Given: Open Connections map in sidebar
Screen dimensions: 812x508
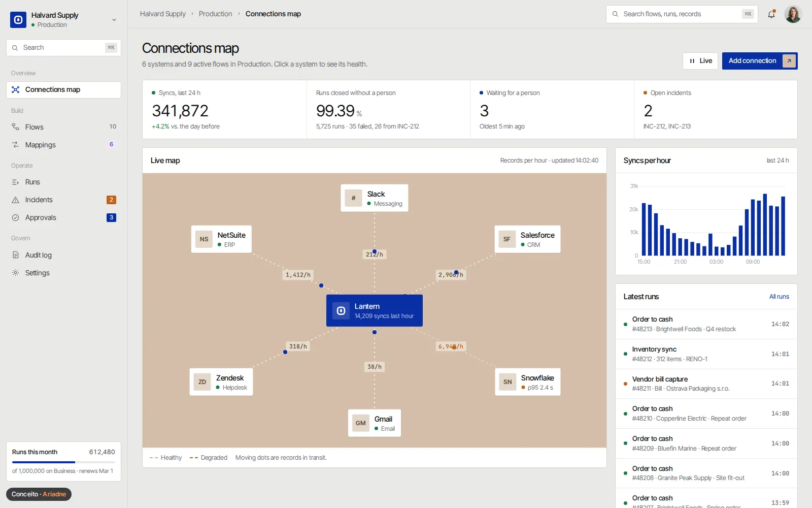Looking at the screenshot, I should tap(63, 90).
